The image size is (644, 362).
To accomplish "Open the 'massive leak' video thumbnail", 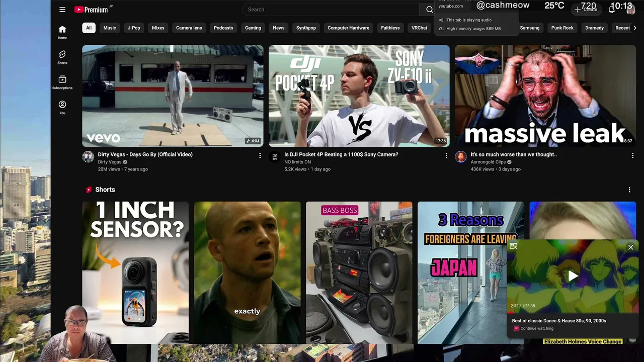I will (545, 96).
